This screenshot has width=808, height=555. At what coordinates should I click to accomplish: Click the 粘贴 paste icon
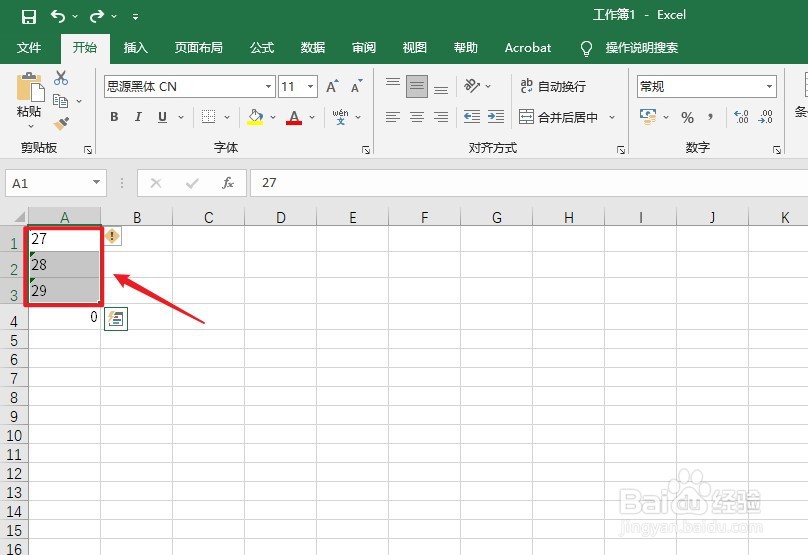tap(30, 87)
